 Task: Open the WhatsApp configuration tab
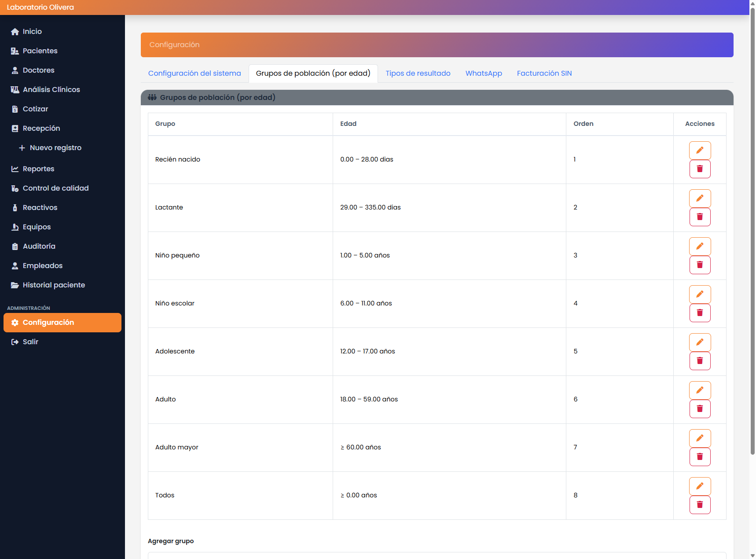click(x=484, y=73)
